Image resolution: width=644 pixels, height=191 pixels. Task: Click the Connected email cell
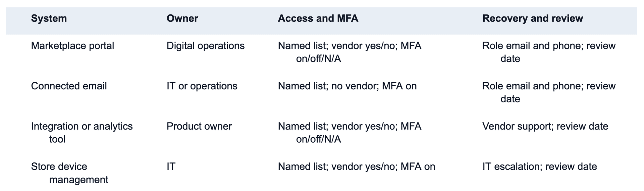pyautogui.click(x=69, y=86)
